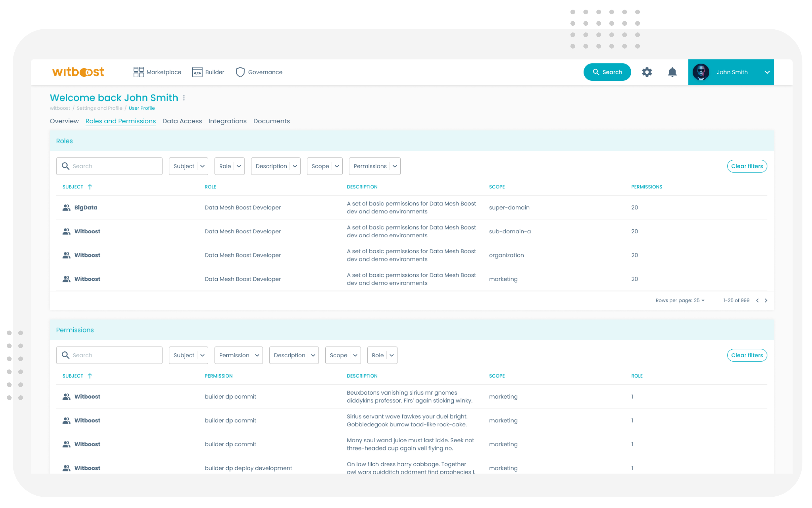
Task: Click the Beuxbatons vanishing sirius description
Action: point(409,397)
